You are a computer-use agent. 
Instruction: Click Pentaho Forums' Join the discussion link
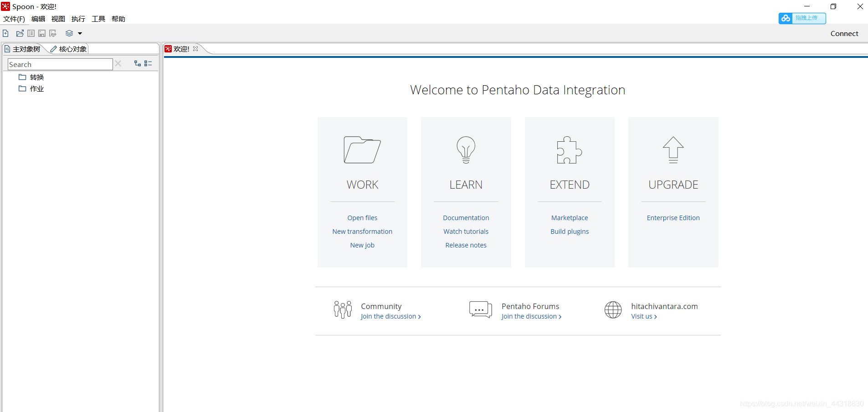pos(531,316)
